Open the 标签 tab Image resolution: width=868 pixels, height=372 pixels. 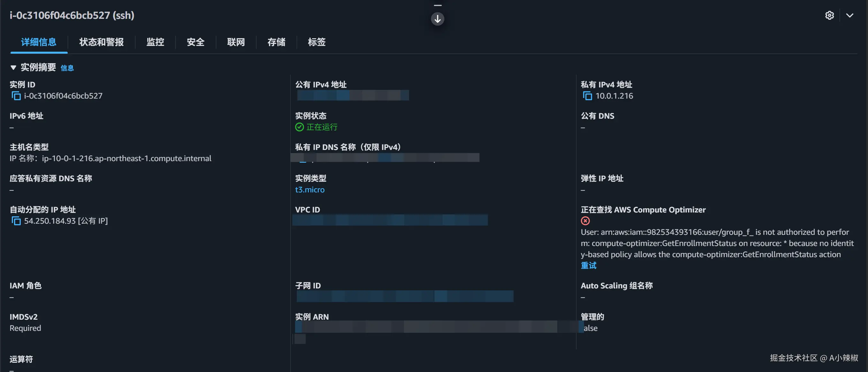tap(316, 42)
